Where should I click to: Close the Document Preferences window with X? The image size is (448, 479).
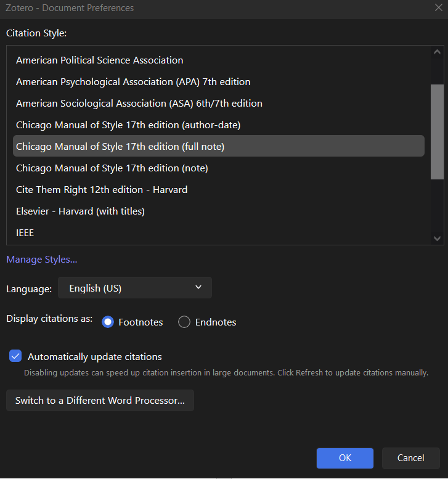point(439,7)
